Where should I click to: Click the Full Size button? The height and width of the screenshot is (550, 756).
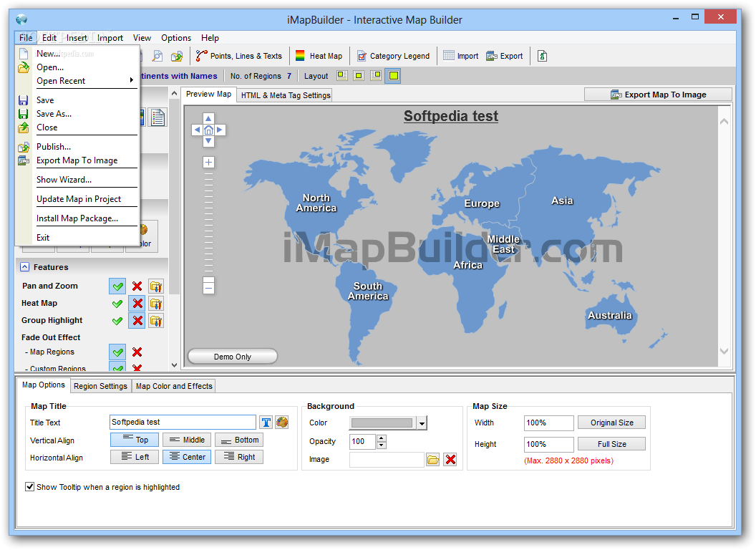[612, 444]
